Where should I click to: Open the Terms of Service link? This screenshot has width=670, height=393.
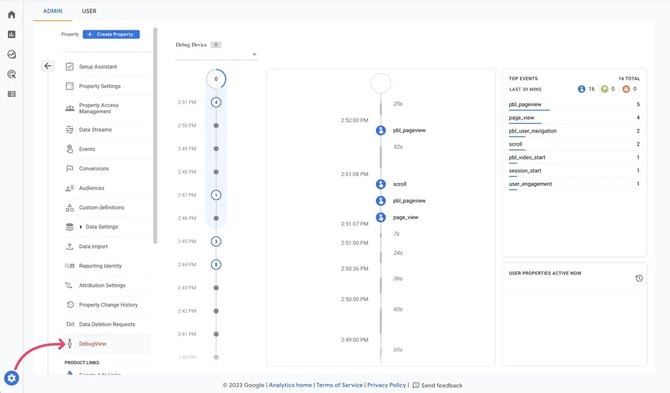click(339, 385)
